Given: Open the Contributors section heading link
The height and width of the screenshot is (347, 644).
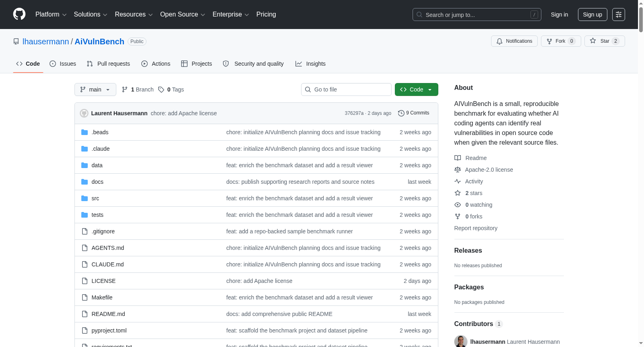Looking at the screenshot, I should click(x=478, y=324).
